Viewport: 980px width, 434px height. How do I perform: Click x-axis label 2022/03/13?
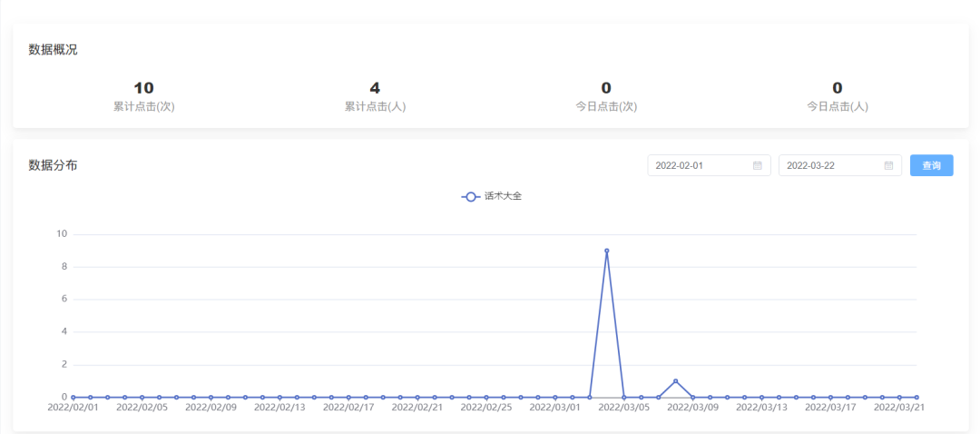(x=761, y=408)
